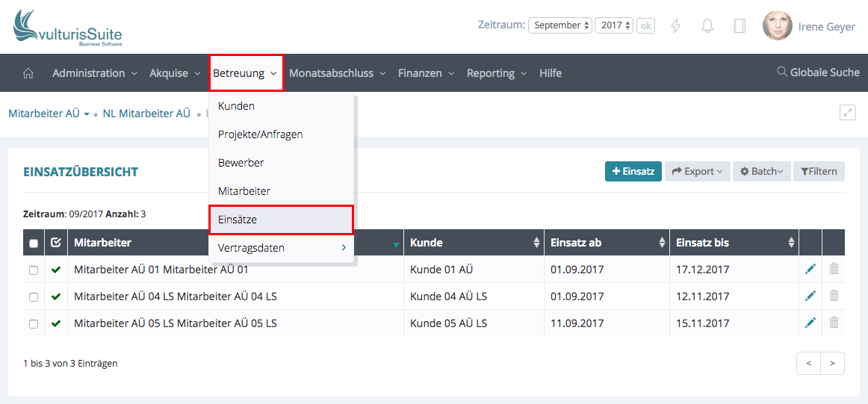Delete the Kunde 05 AÜ LS row

click(x=834, y=323)
